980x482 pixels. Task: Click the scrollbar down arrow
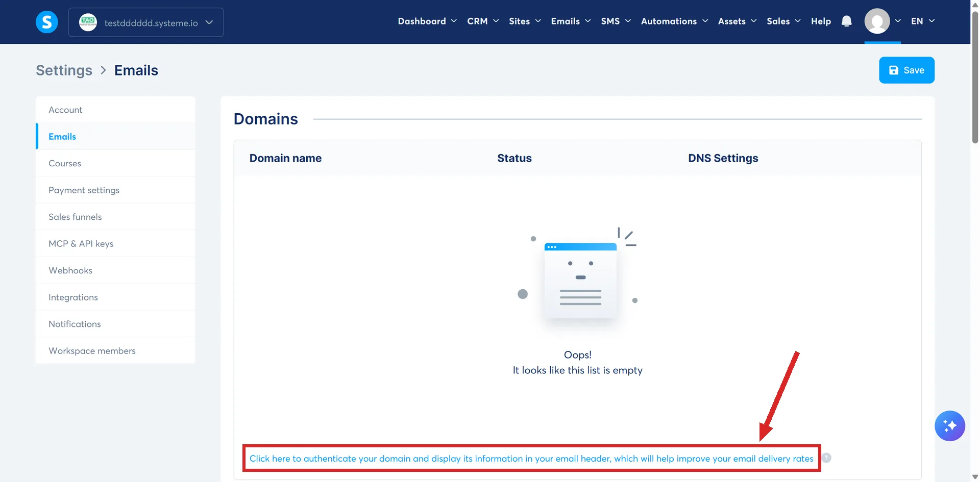(x=975, y=477)
